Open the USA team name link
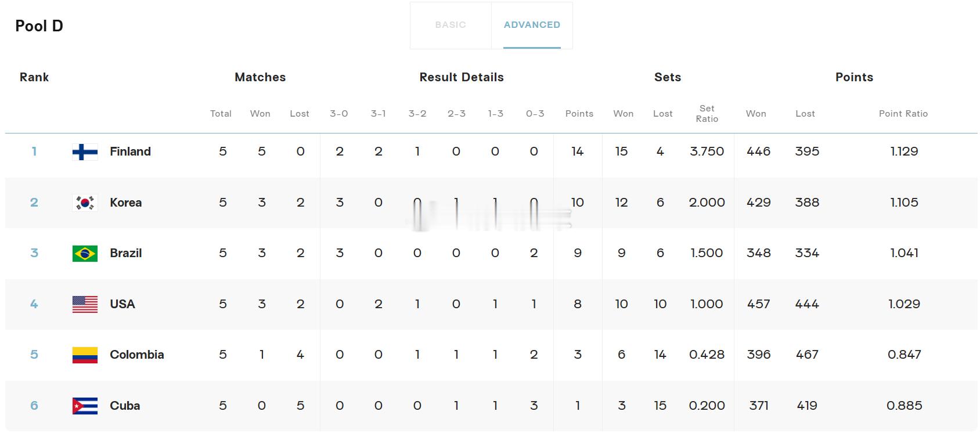This screenshot has height=433, width=980. click(122, 304)
